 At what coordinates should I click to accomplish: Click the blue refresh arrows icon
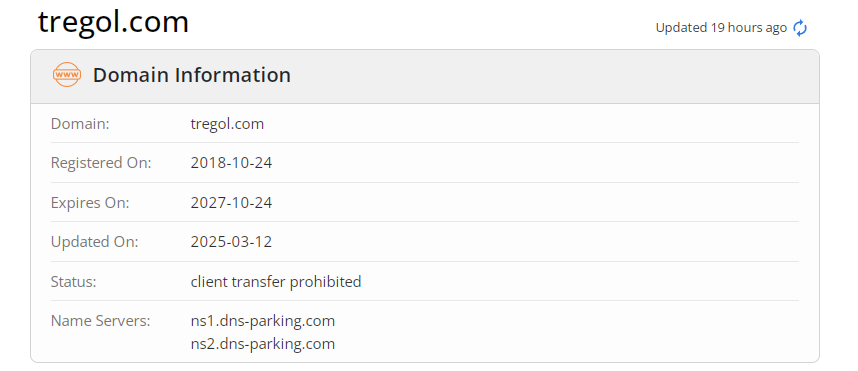coord(800,28)
